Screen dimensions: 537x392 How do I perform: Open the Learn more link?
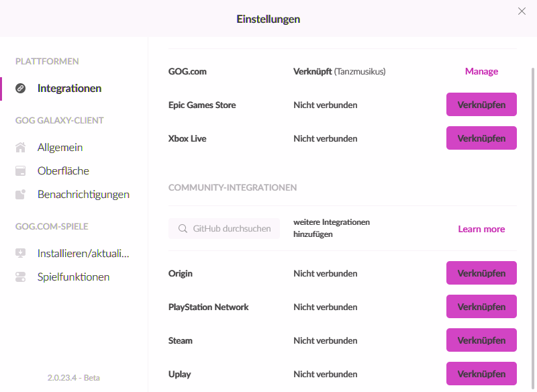point(481,229)
